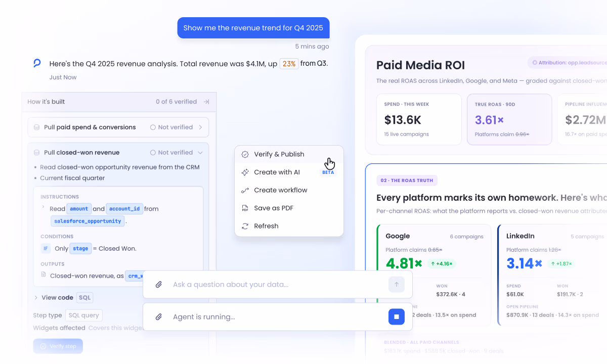Screen dimensions: 607x364
Task: Open the Spend This Week card
Action: (419, 119)
